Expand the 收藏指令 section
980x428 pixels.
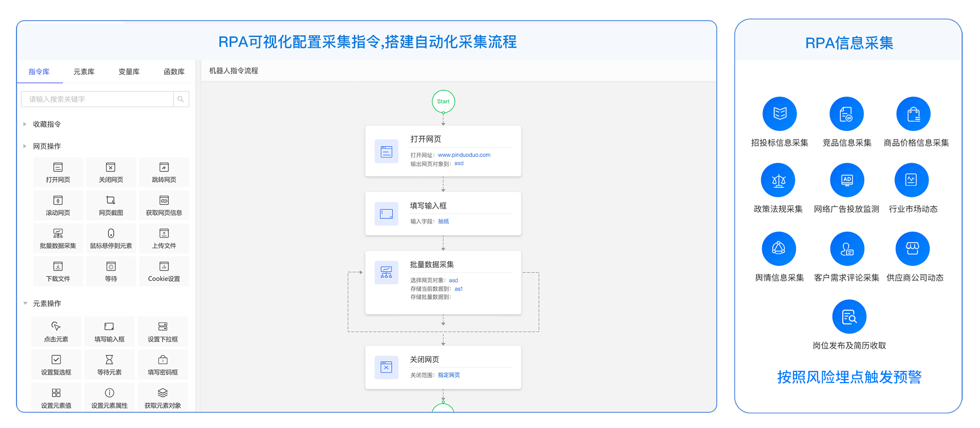tap(25, 124)
